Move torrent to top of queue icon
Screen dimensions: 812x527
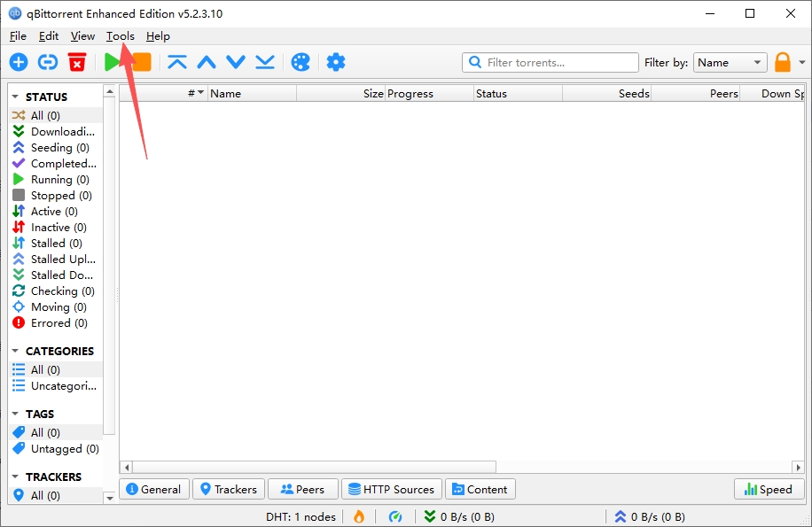click(177, 63)
